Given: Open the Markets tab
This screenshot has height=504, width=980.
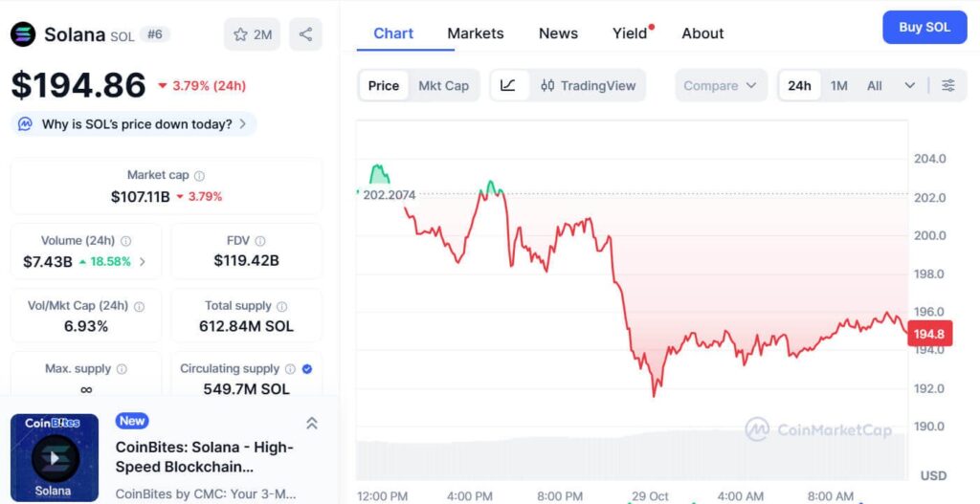Looking at the screenshot, I should (475, 33).
